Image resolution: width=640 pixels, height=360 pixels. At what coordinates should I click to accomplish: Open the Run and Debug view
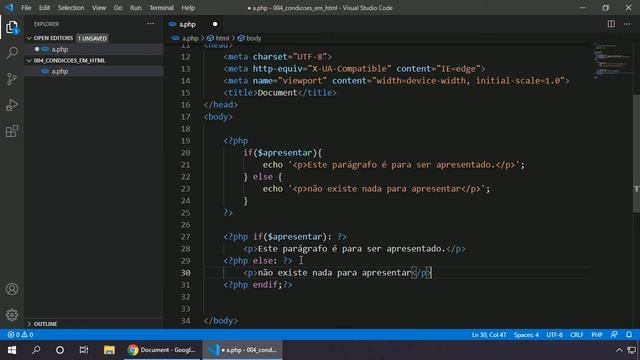(x=12, y=105)
